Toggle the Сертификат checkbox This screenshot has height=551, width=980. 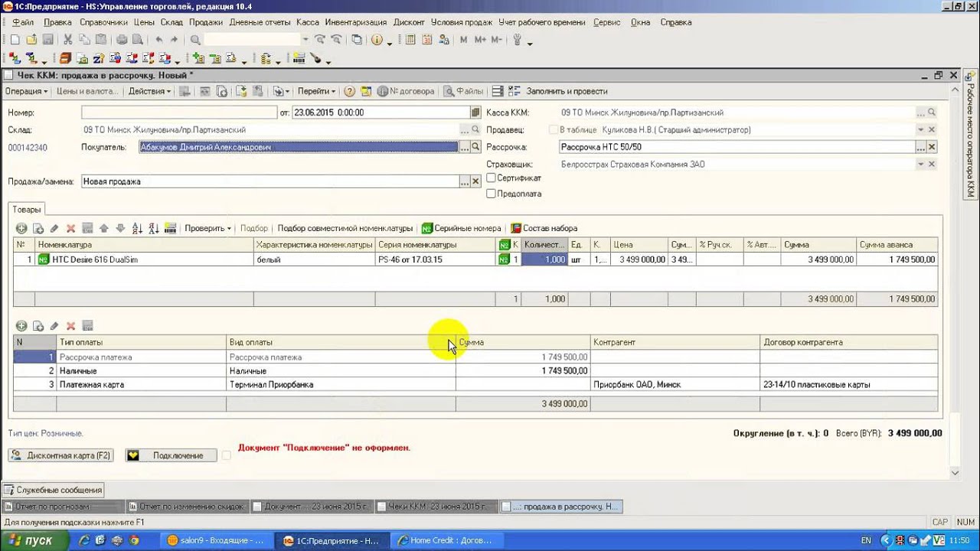(492, 178)
